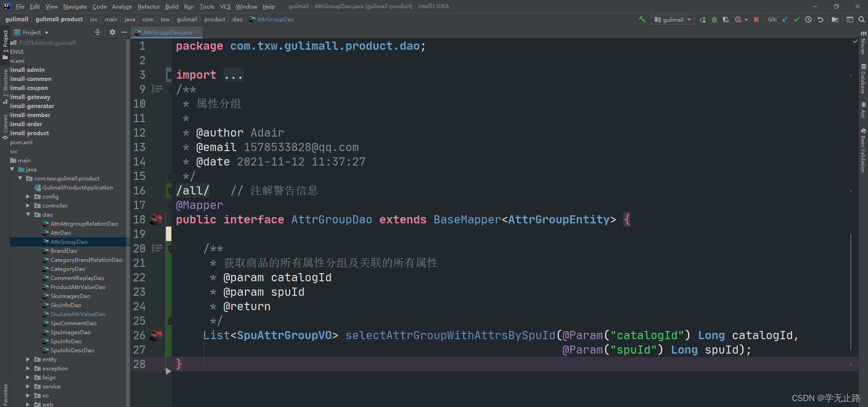Click the Build project hammer icon
The width and height of the screenshot is (868, 407).
click(x=642, y=19)
